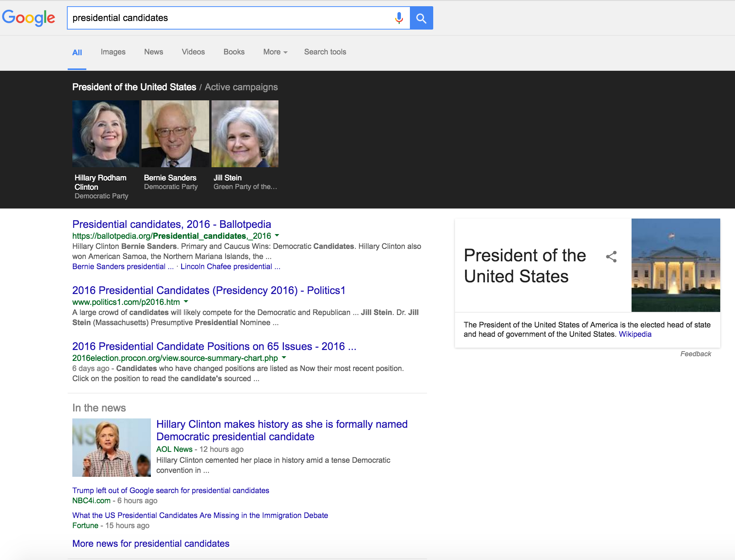Click More news for presidential candidates
Viewport: 735px width, 560px height.
151,544
